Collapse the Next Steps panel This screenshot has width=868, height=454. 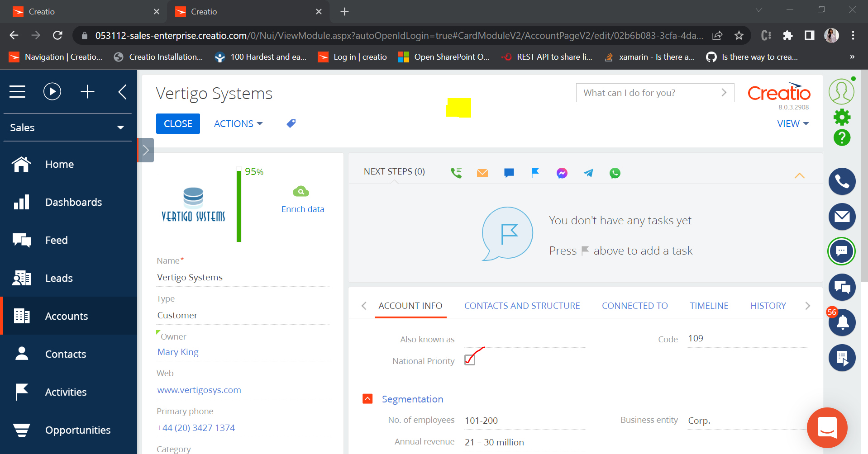(x=800, y=175)
